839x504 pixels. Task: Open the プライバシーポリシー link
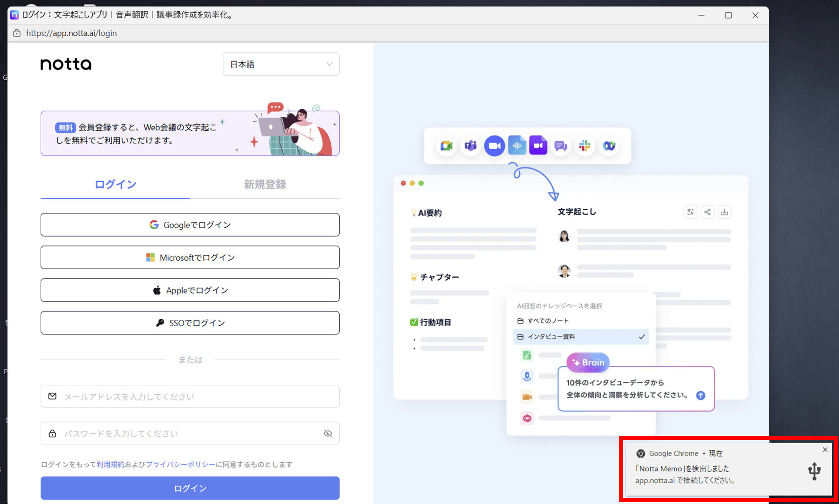[x=181, y=464]
